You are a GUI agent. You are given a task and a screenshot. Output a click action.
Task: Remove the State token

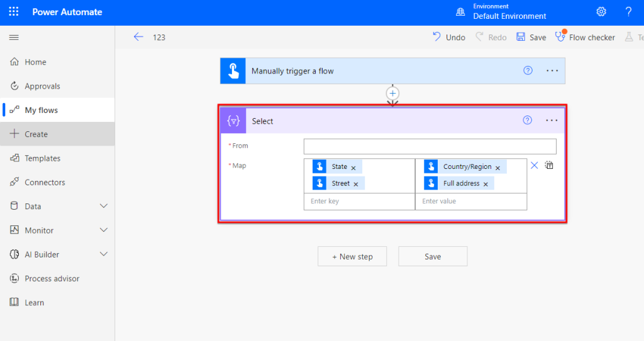[x=353, y=168]
